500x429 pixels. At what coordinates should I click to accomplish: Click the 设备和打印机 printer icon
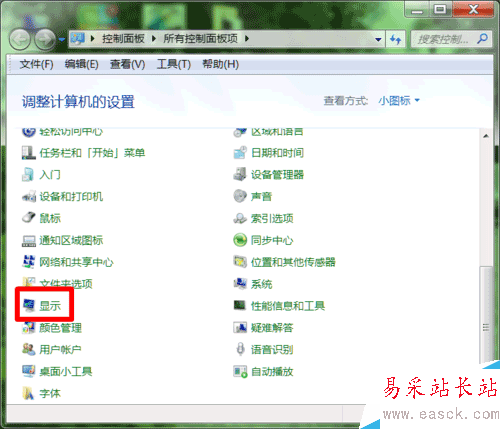click(x=29, y=197)
